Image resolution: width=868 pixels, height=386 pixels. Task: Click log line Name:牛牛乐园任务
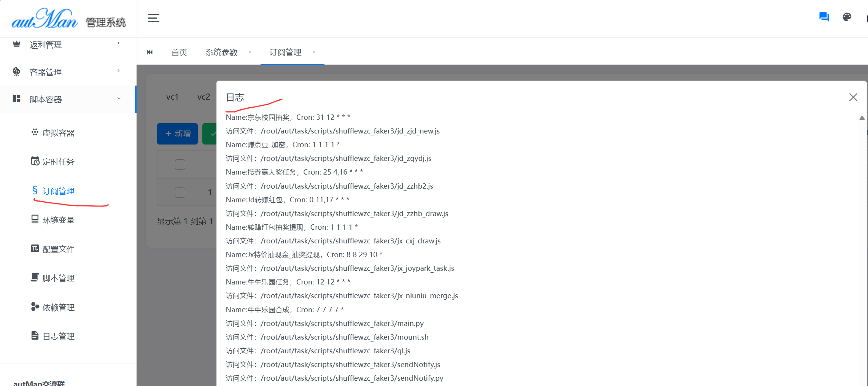point(288,282)
